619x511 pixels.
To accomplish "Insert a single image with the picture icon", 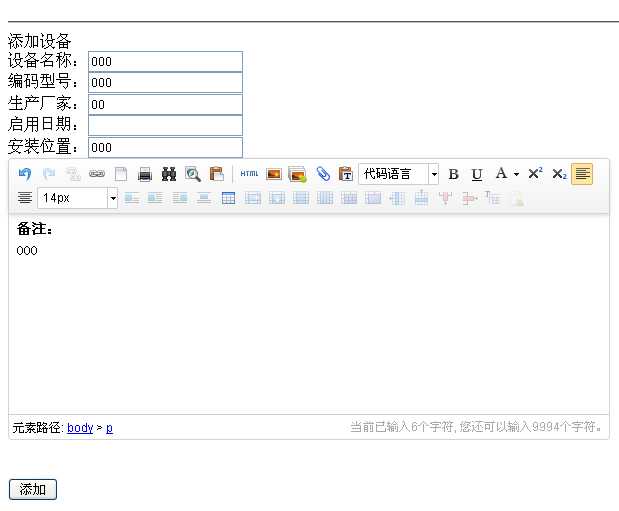I will (x=274, y=174).
